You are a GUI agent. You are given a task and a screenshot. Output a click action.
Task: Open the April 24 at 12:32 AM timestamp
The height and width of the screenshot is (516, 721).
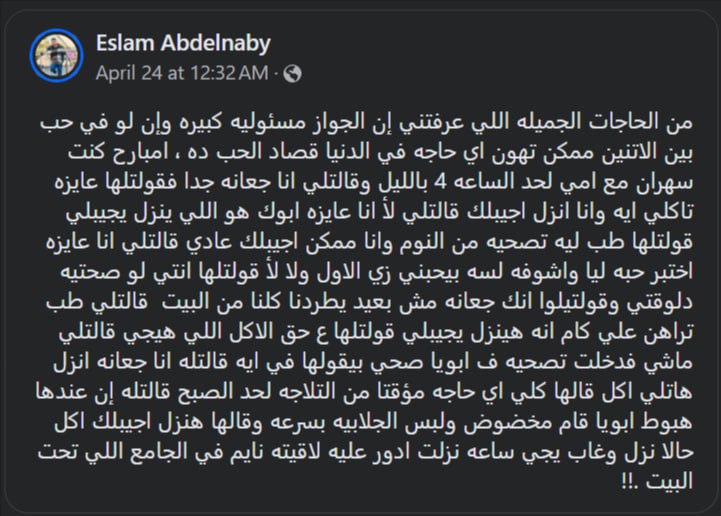coord(182,73)
